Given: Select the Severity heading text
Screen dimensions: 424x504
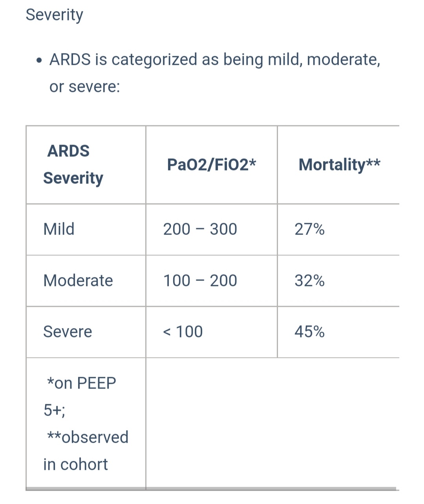Looking at the screenshot, I should (x=54, y=15).
